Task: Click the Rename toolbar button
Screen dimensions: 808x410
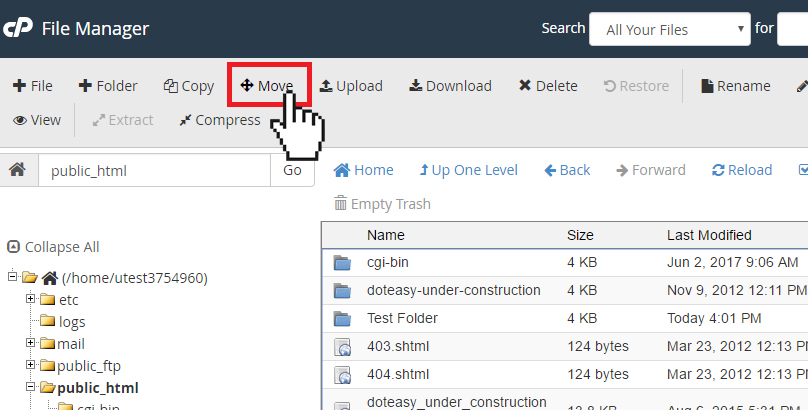Action: pos(736,86)
